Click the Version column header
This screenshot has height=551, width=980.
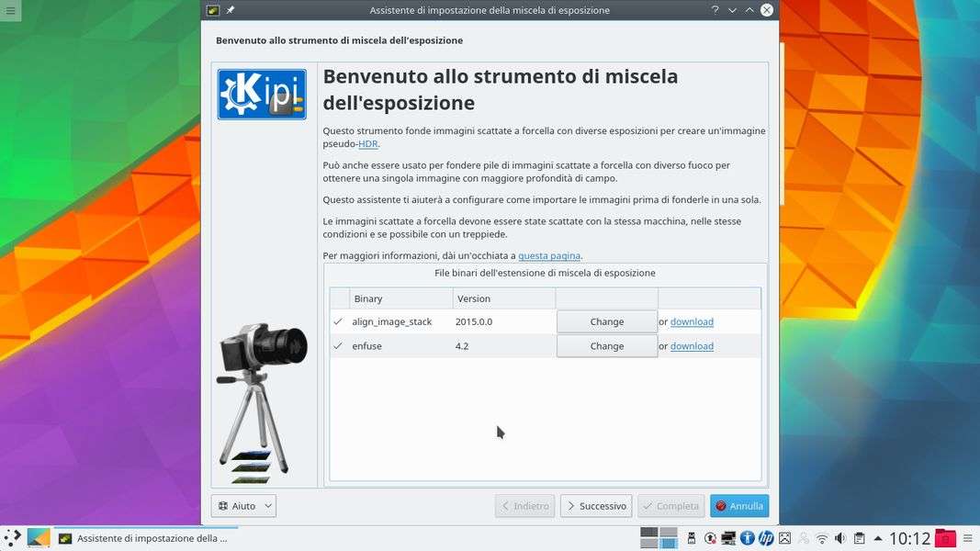point(503,298)
